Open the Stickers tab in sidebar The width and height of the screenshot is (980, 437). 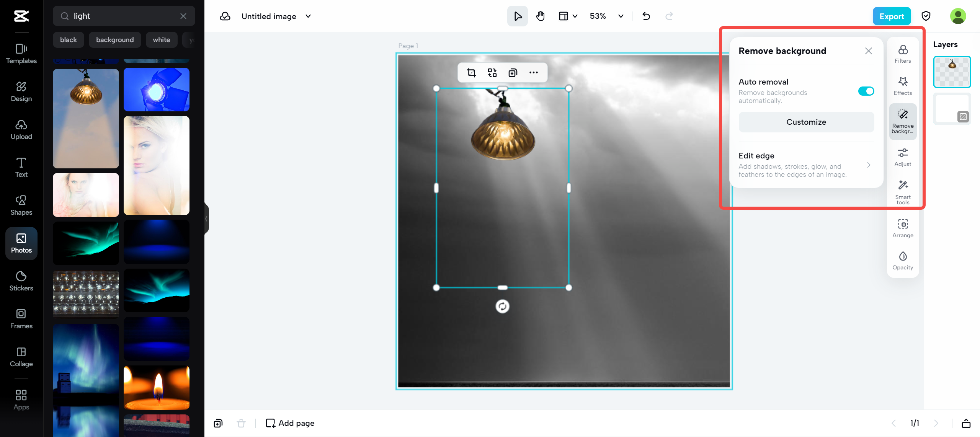pyautogui.click(x=21, y=281)
